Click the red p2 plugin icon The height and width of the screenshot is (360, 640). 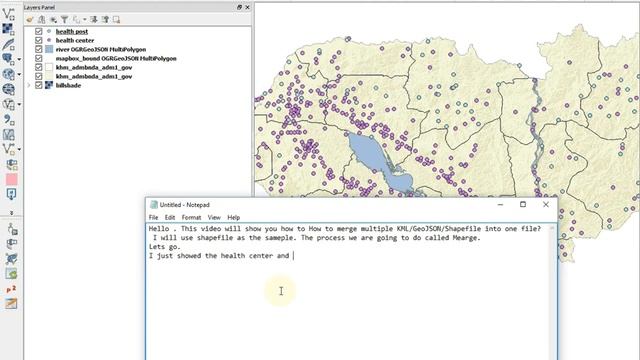[x=11, y=289]
